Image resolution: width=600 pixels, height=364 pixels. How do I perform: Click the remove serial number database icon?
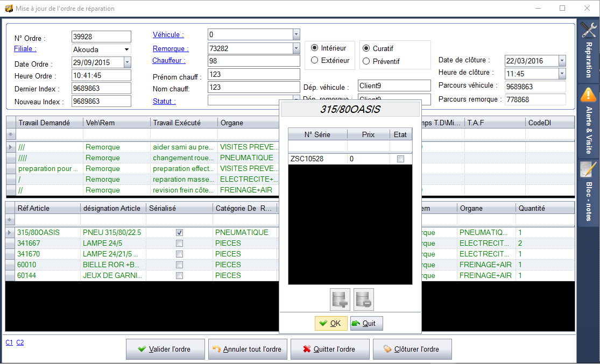[364, 299]
